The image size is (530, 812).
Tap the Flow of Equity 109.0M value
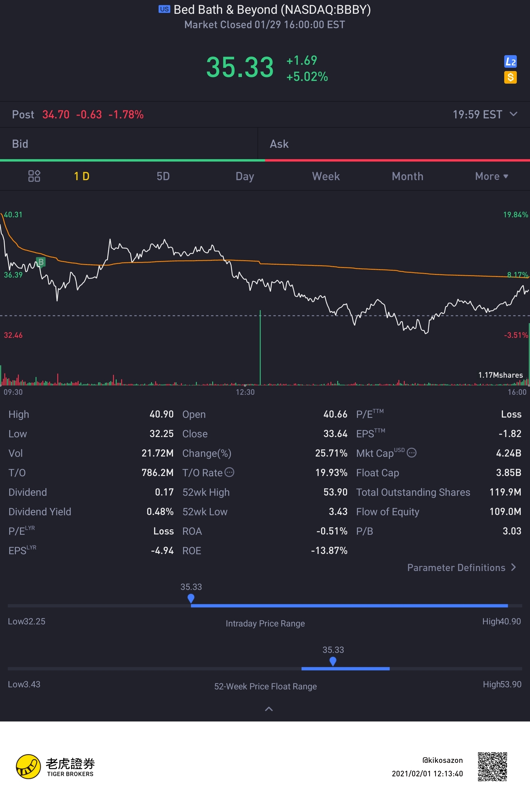505,511
